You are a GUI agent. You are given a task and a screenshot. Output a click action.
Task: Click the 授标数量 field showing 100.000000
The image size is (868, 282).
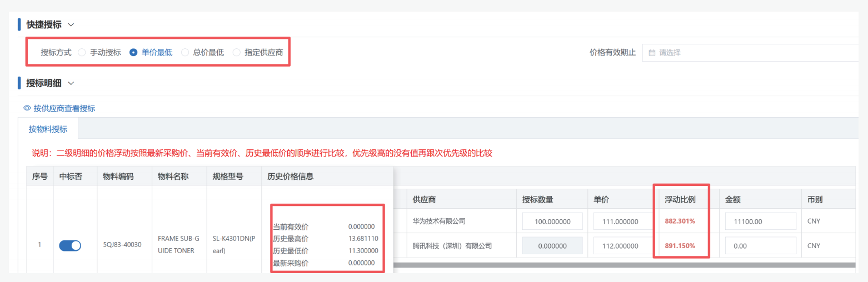[552, 221]
